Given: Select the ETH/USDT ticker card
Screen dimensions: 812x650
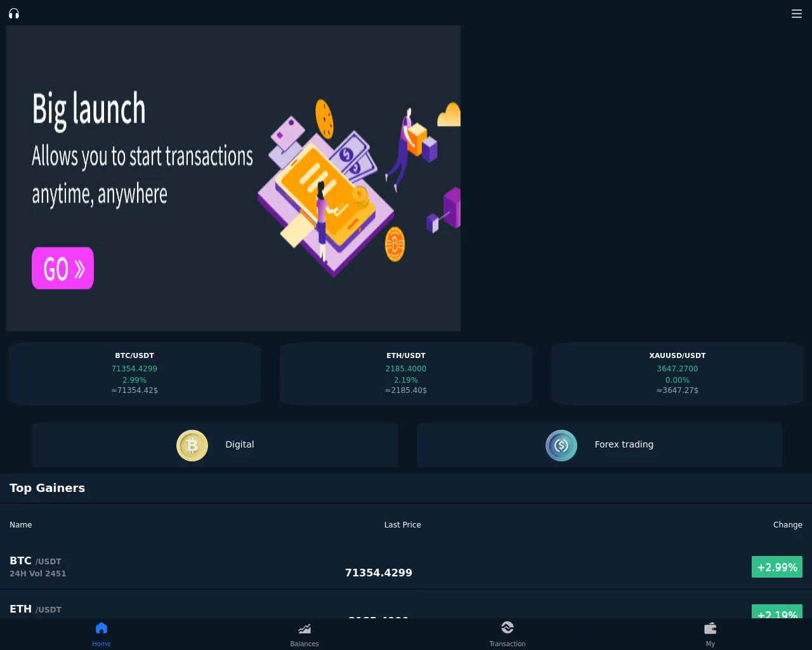Looking at the screenshot, I should click(x=406, y=373).
